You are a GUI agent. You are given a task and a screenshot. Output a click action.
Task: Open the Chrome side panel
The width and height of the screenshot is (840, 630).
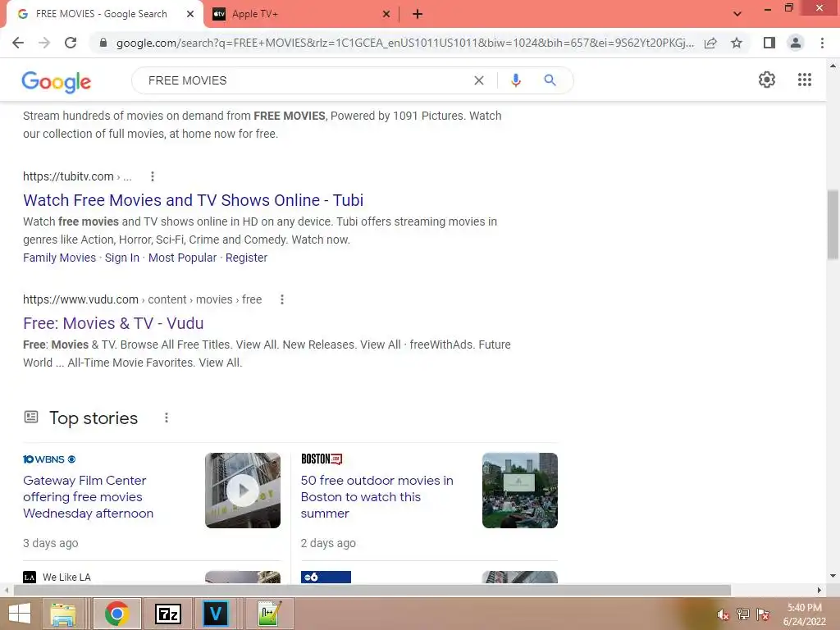coord(769,43)
